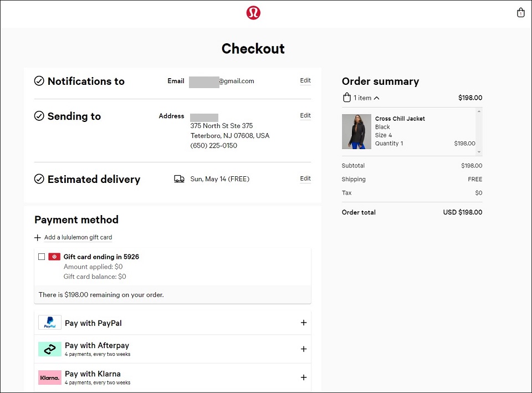The image size is (532, 393).
Task: Click $198.00 remaining on your order message
Action: coord(101,294)
